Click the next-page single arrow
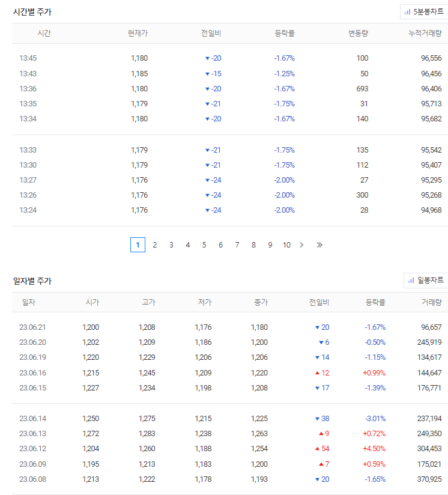448x495 pixels. (x=301, y=245)
